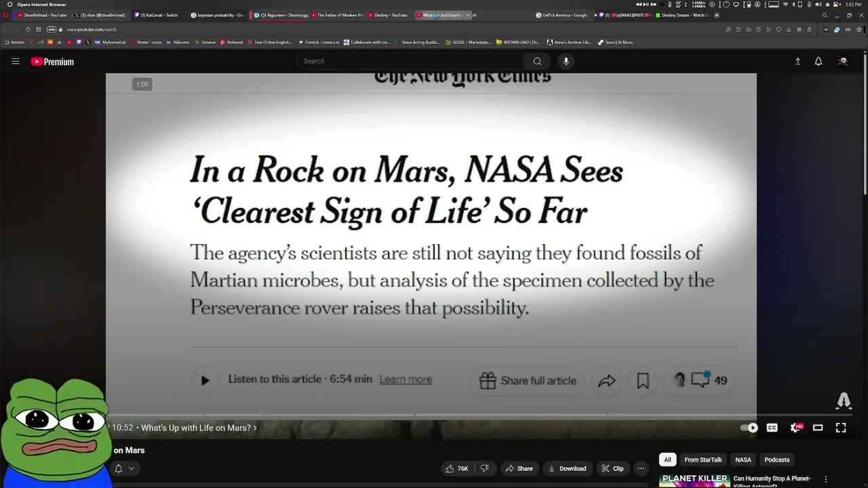Open the X bookmark icon
This screenshot has width=868, height=488.
88,42
